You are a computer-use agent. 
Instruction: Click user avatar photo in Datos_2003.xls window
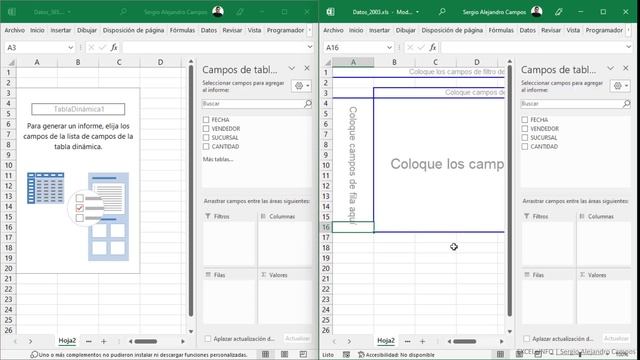click(x=537, y=11)
